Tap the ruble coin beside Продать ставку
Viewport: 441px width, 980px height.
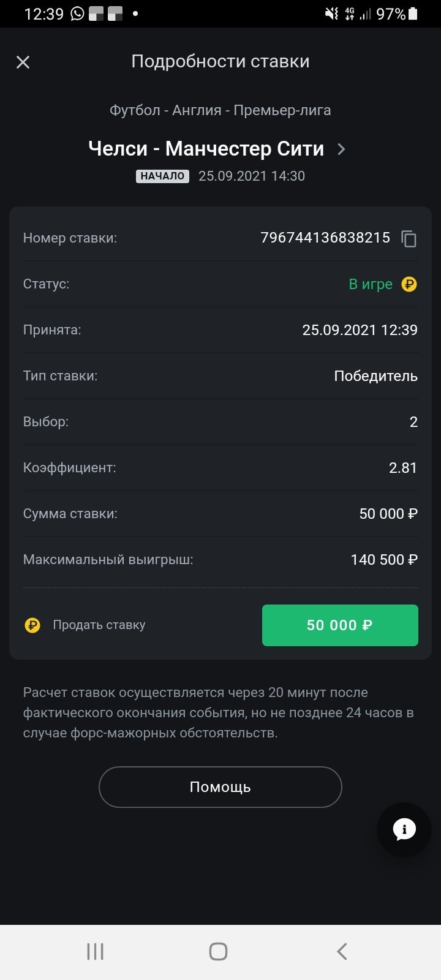(32, 625)
